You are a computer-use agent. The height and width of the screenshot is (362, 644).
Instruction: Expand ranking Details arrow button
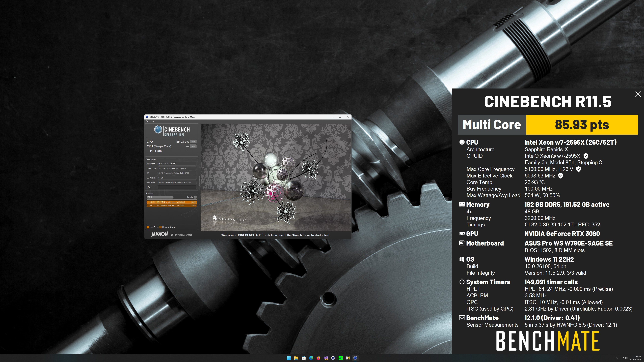[x=195, y=197]
